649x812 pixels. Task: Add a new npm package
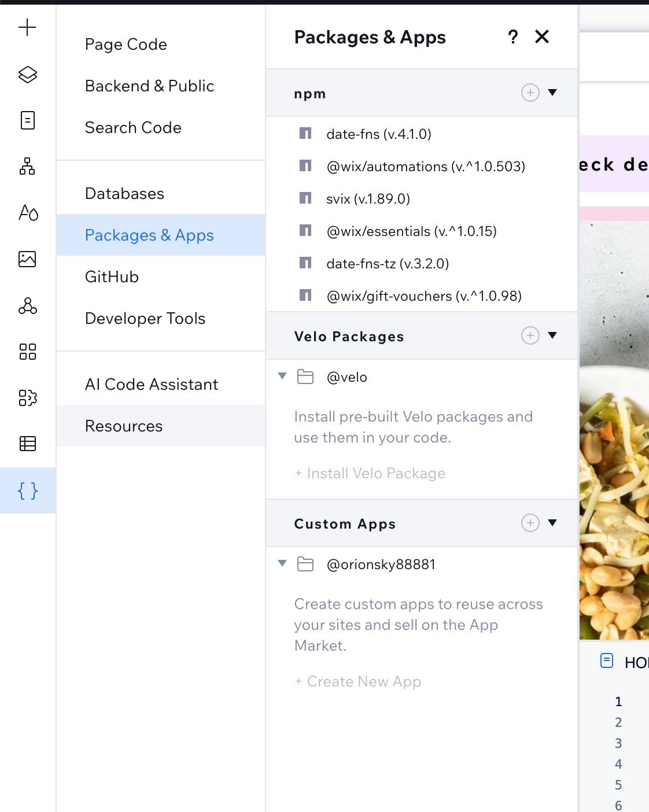point(530,93)
